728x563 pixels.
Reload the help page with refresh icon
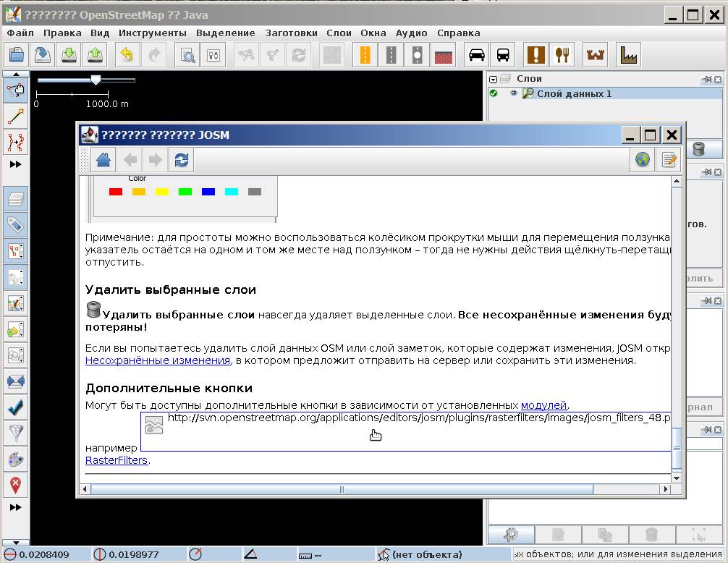[x=182, y=160]
